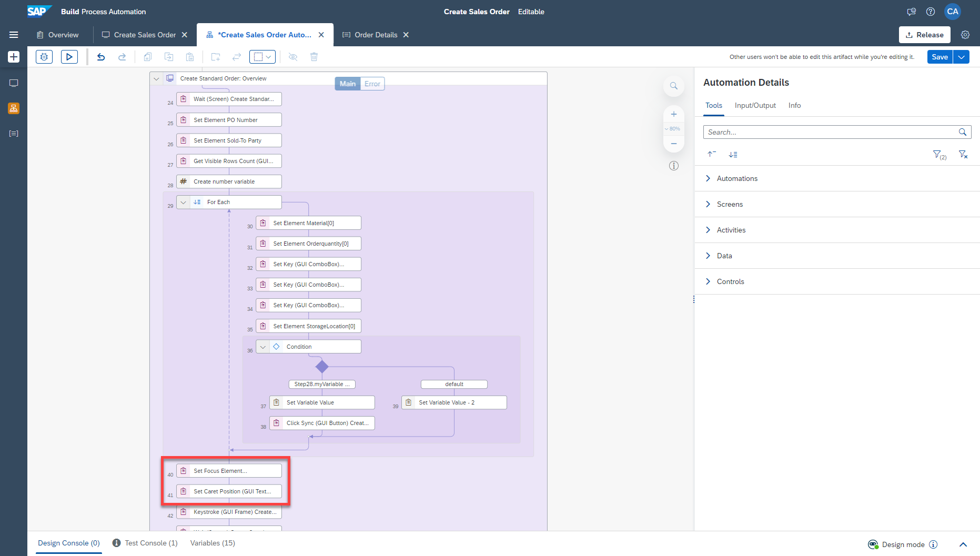980x556 pixels.
Task: Click the plus create button in sidebar
Action: click(14, 57)
